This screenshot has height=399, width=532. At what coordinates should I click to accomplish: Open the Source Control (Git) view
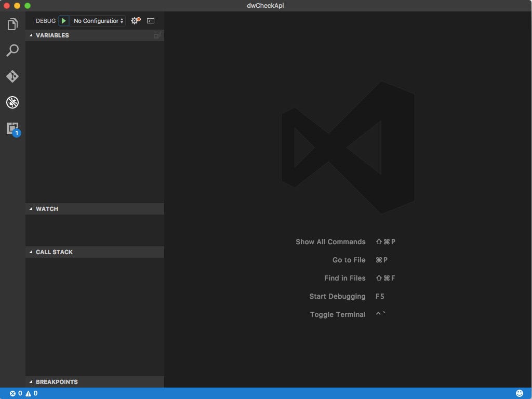[12, 76]
